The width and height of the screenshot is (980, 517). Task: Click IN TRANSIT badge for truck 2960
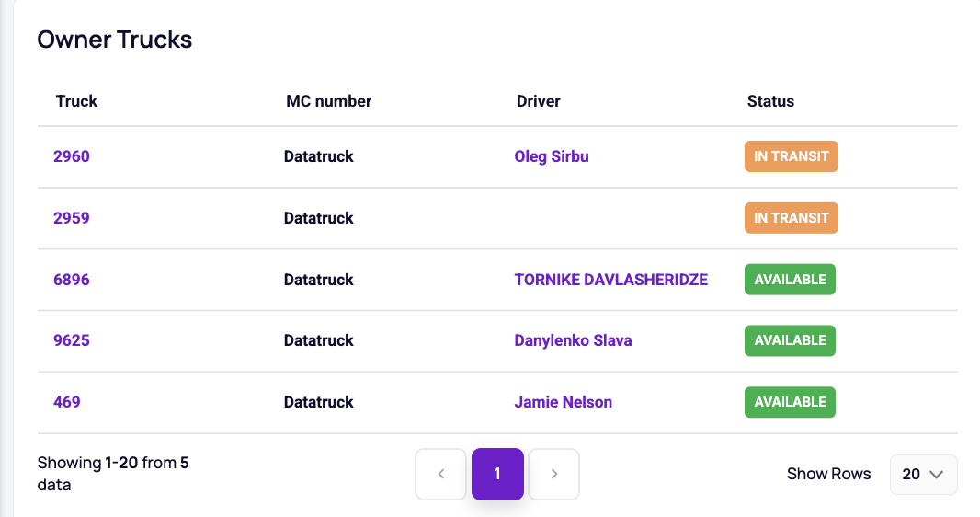tap(792, 156)
